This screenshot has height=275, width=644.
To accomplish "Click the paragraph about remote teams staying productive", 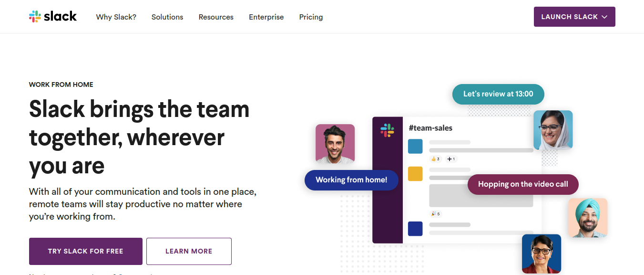I will click(143, 204).
